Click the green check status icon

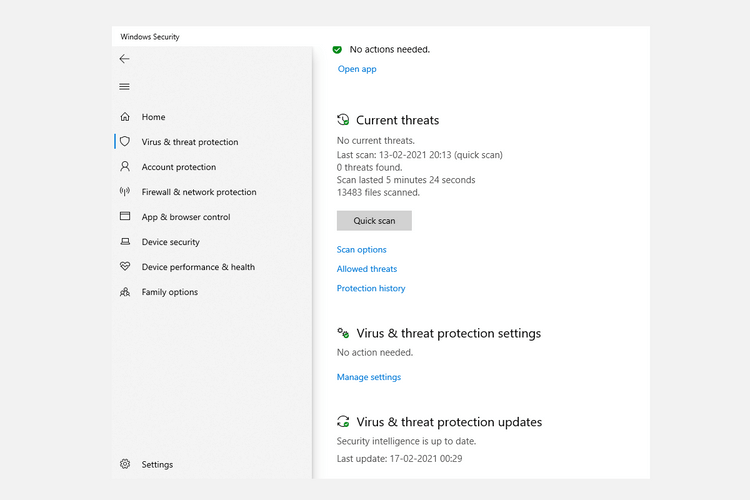point(337,49)
